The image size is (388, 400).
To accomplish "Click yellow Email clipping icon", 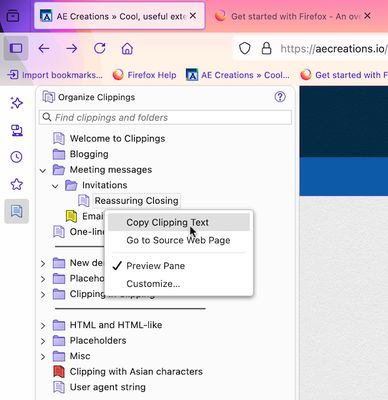I will coord(71,216).
